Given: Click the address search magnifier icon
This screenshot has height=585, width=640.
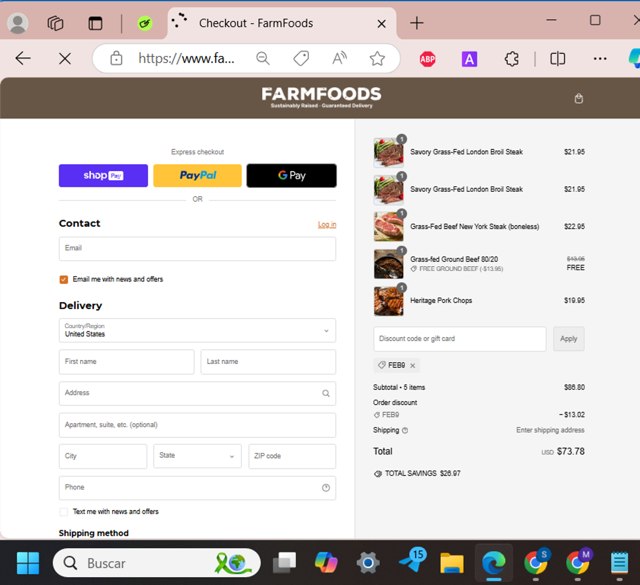Looking at the screenshot, I should pyautogui.click(x=326, y=393).
